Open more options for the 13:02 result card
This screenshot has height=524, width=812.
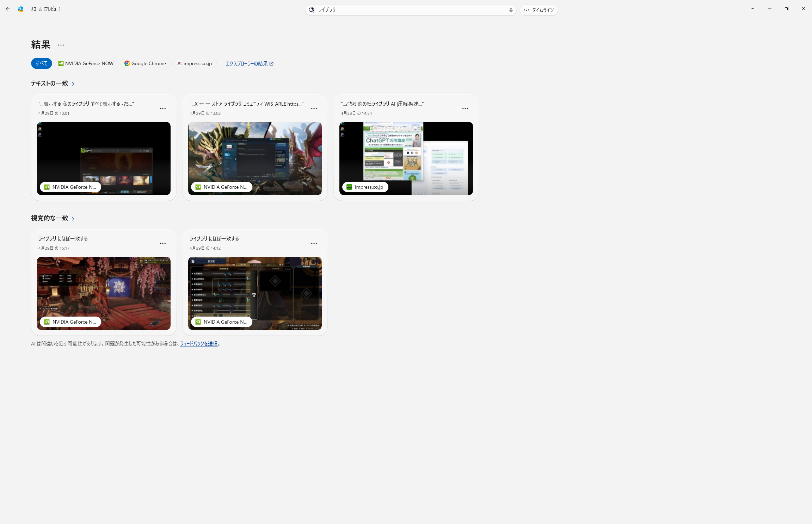click(314, 108)
